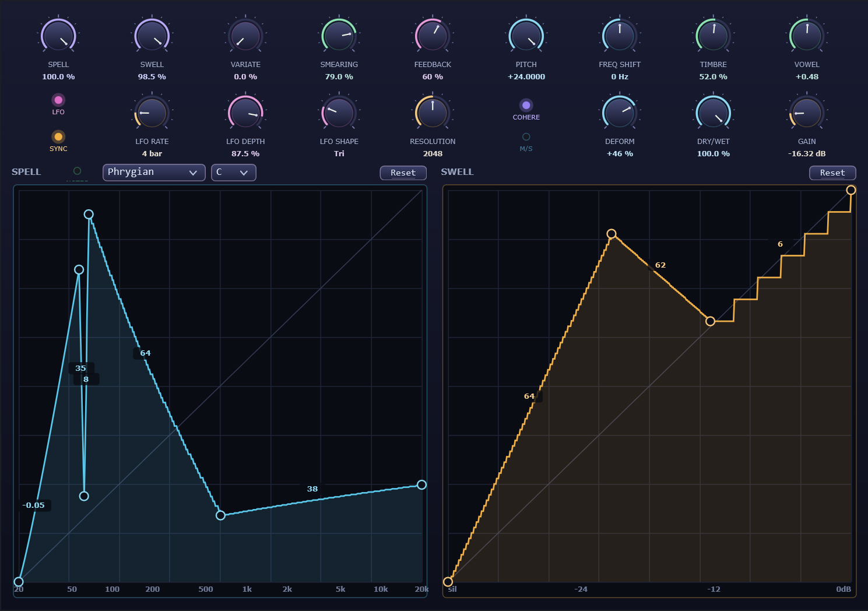Select SWELL curve end node at 0dB
Viewport: 868px width, 611px height.
coord(851,190)
